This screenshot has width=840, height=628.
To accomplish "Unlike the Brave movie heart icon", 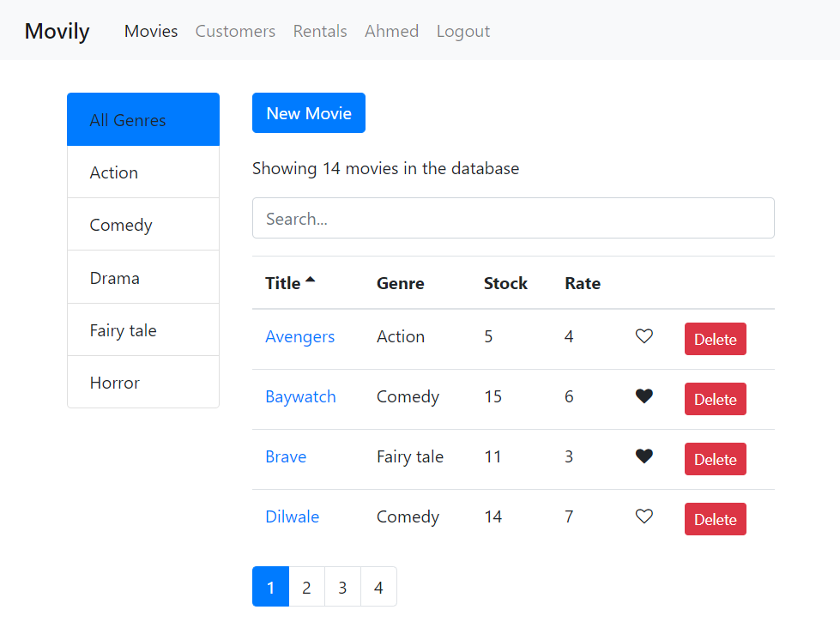I will coord(644,456).
